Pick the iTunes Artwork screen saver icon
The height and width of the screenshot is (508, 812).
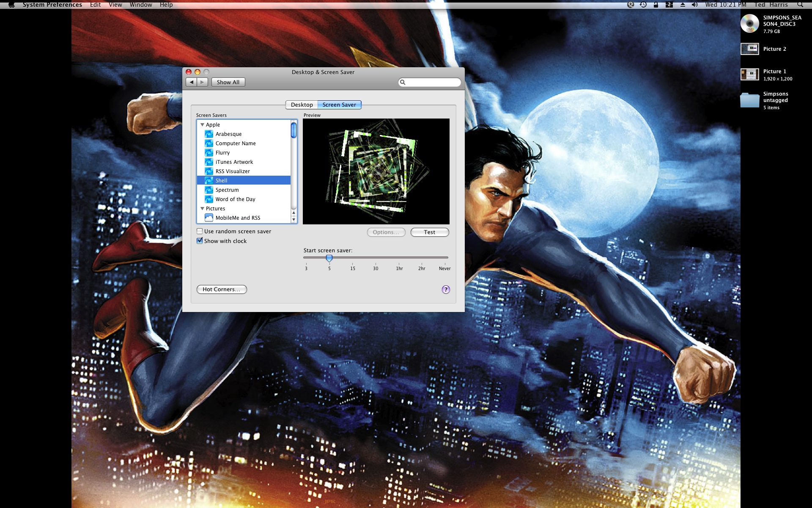(209, 162)
